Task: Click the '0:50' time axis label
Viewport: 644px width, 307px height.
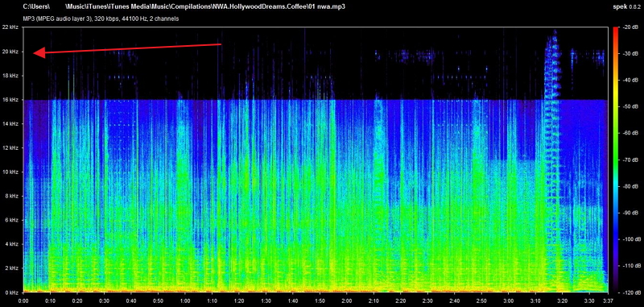Action: [159, 300]
